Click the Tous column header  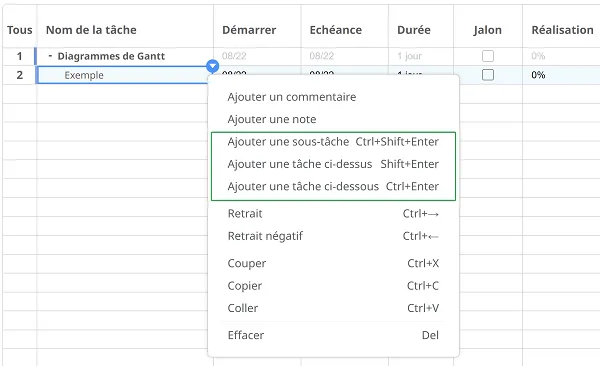[x=20, y=30]
